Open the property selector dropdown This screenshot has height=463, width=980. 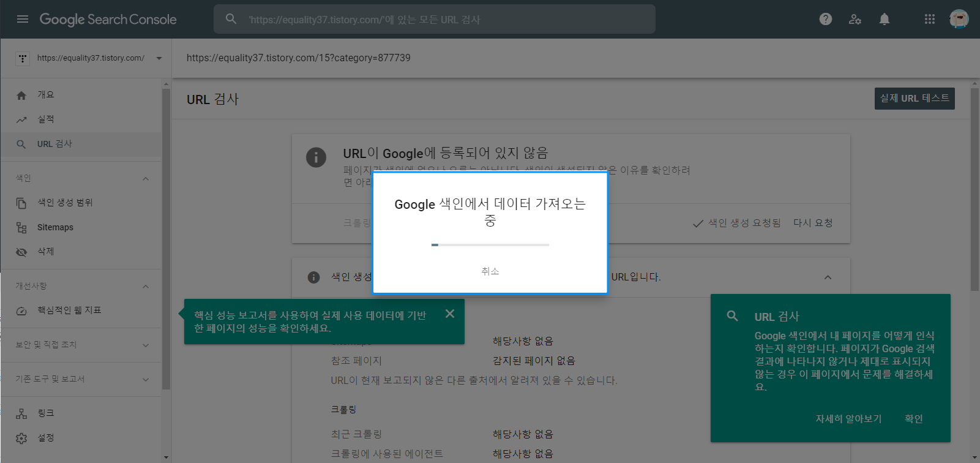(x=159, y=58)
